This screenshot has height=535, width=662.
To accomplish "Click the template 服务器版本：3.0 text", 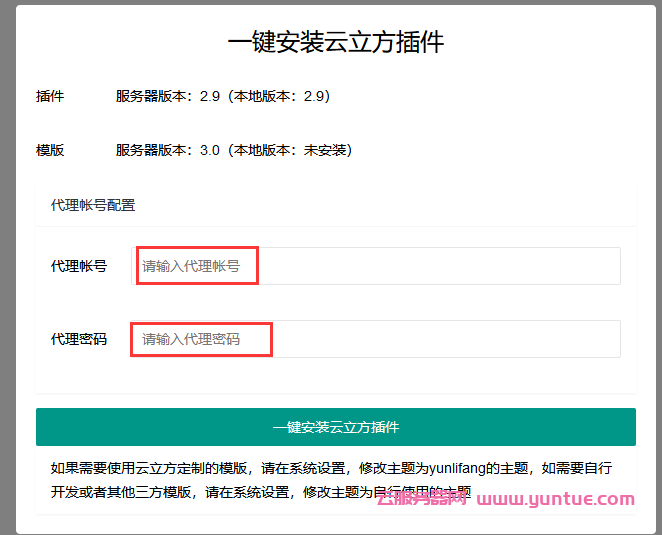I will (167, 150).
